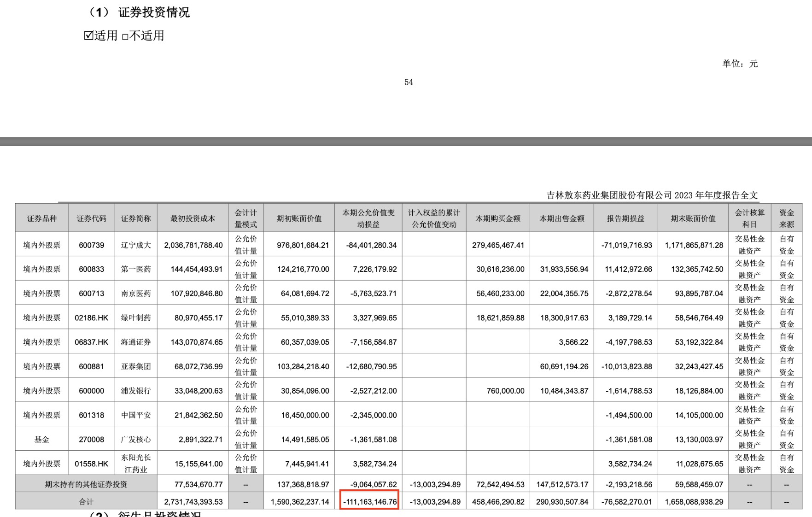Click stock code 02186.HK cell
This screenshot has height=517, width=812.
tap(91, 318)
